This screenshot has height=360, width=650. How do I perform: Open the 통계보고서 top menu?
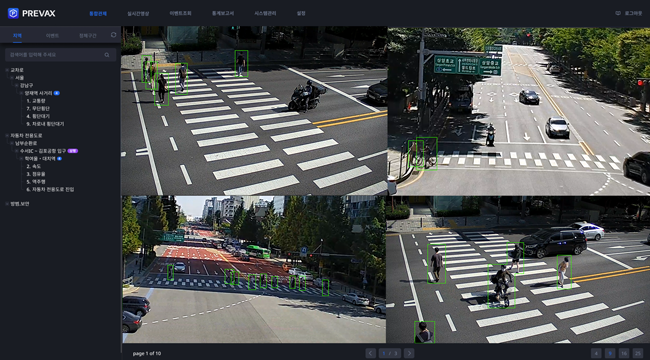point(223,13)
